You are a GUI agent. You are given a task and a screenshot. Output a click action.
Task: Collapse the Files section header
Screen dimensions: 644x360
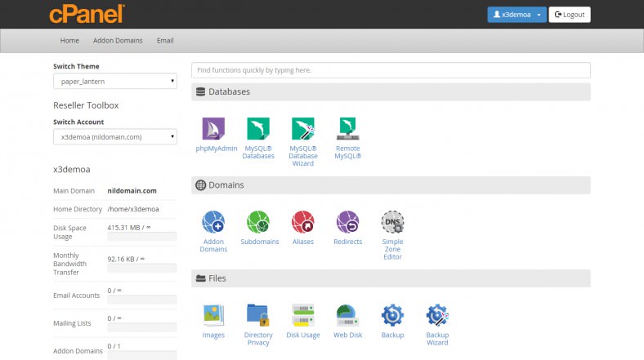391,278
